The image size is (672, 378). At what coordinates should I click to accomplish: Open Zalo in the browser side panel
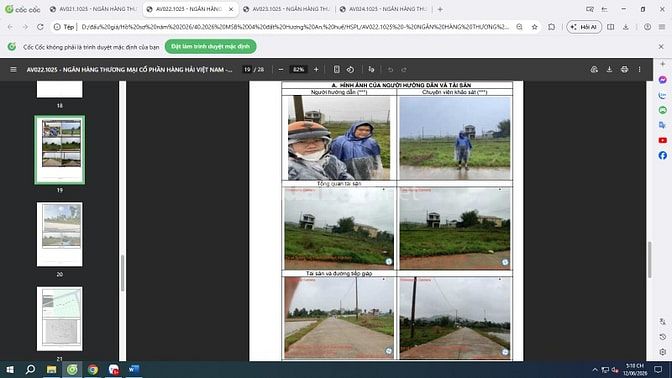tap(663, 95)
